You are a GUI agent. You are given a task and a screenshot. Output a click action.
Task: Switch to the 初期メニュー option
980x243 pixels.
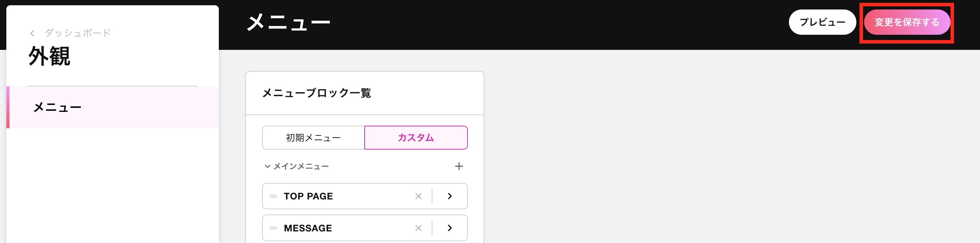(313, 138)
